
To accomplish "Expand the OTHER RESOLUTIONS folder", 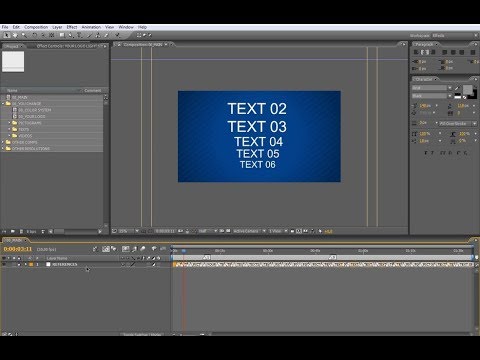I will click(3, 149).
